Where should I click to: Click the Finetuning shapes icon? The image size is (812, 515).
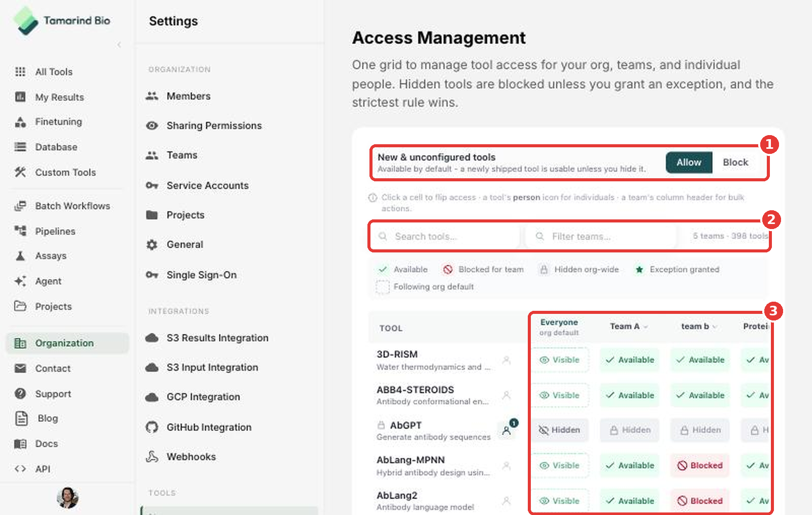tap(20, 121)
